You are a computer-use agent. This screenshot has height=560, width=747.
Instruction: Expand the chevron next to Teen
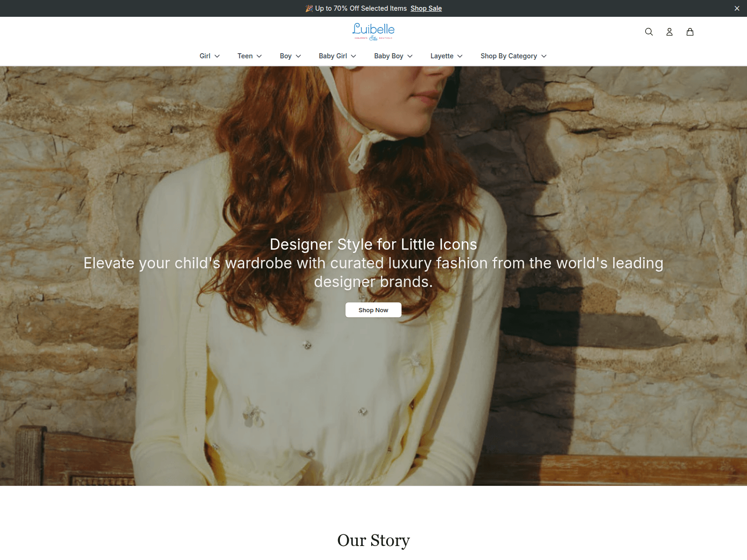(259, 56)
